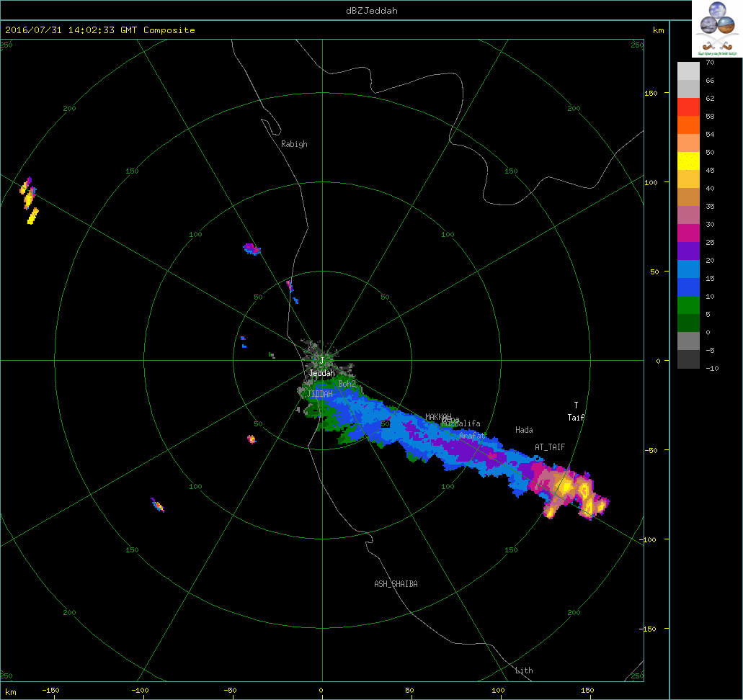743x700 pixels.
Task: Click the Boh2 map label
Action: point(347,384)
